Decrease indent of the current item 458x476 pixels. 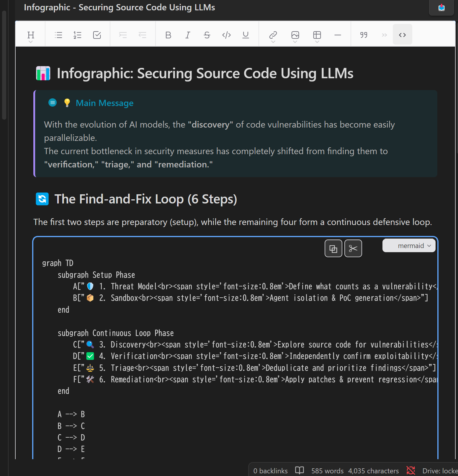[143, 35]
